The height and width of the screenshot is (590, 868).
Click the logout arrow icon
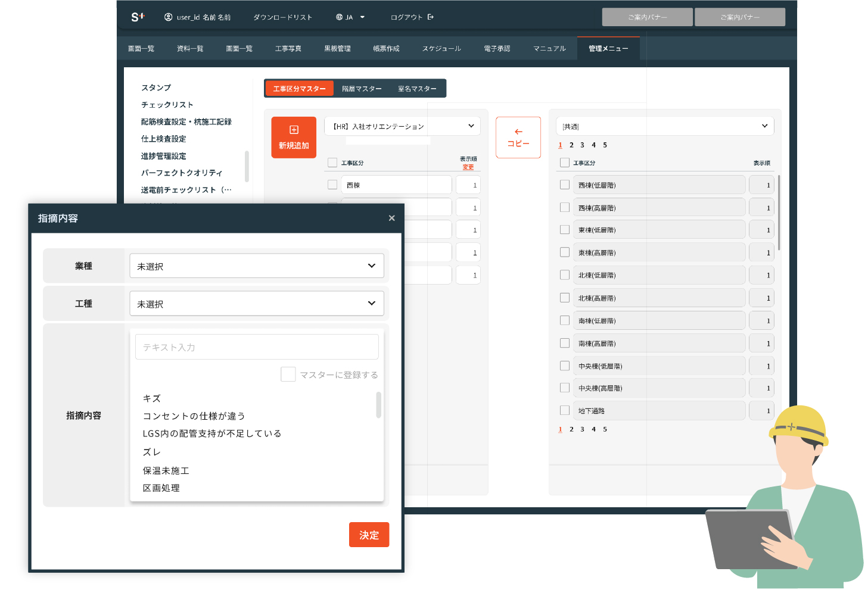point(431,17)
